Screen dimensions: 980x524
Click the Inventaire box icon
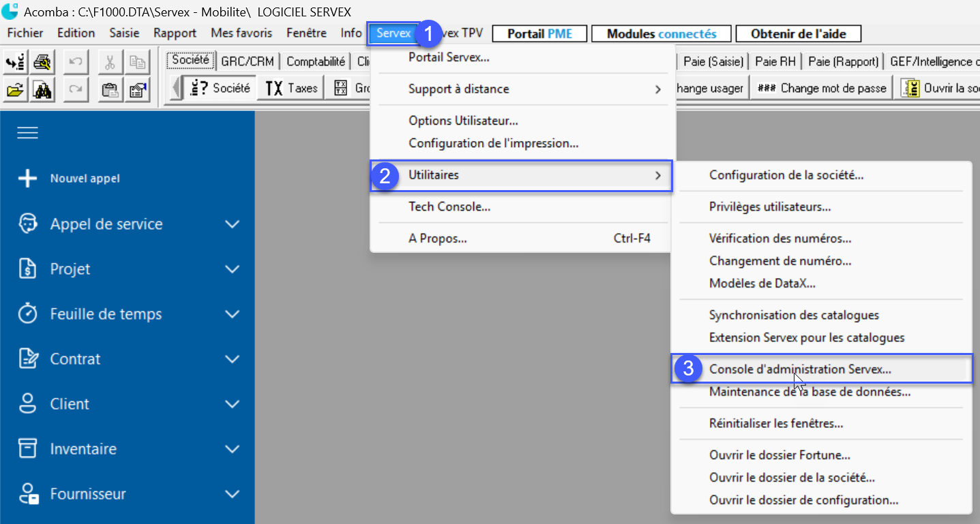pos(27,449)
